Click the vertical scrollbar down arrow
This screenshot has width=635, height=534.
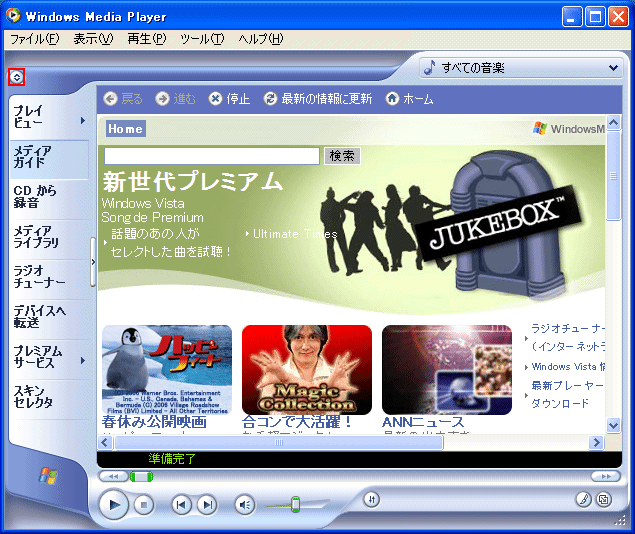pyautogui.click(x=614, y=425)
